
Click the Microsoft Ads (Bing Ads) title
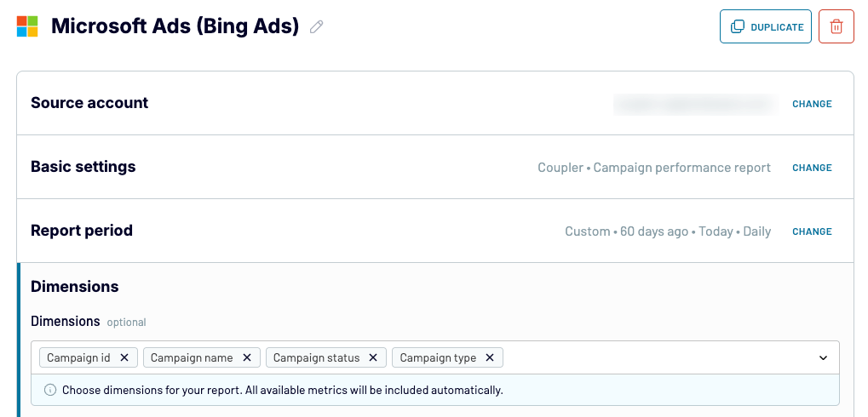[x=175, y=26]
